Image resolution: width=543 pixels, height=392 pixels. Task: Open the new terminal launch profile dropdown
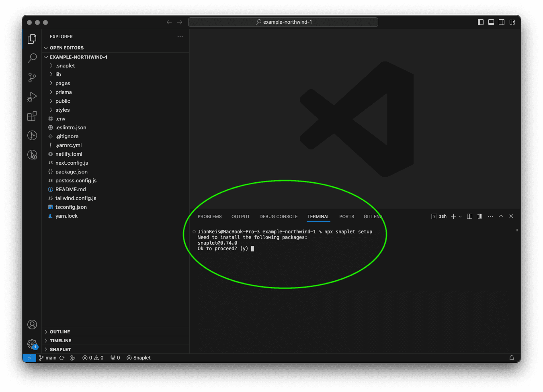[x=460, y=216]
